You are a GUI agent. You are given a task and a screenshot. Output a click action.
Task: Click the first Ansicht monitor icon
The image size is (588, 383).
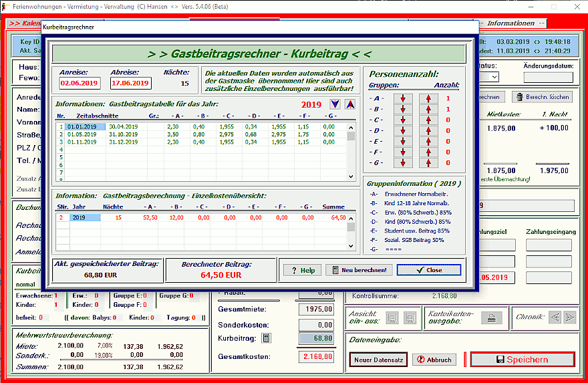tap(394, 317)
